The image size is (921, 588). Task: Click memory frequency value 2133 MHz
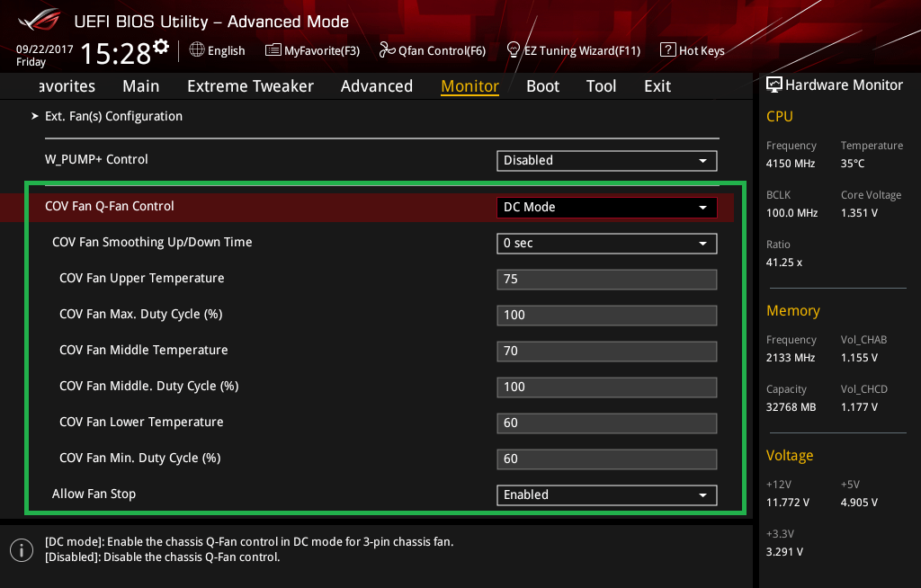[791, 357]
